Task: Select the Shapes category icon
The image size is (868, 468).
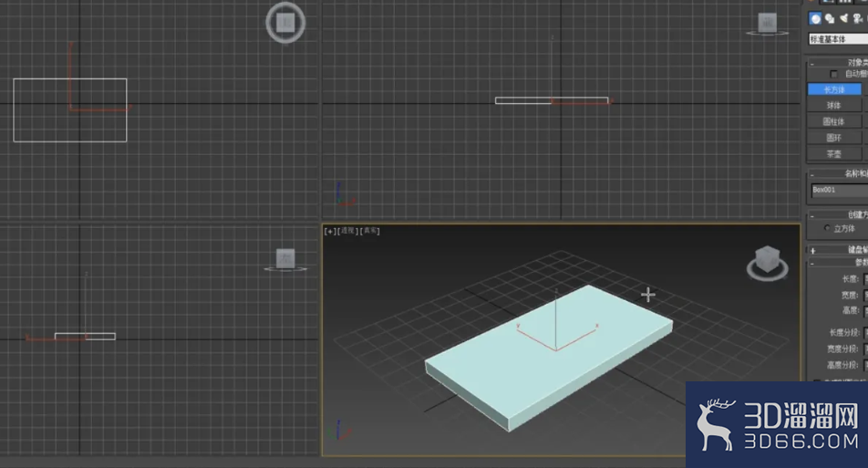Action: click(x=830, y=19)
